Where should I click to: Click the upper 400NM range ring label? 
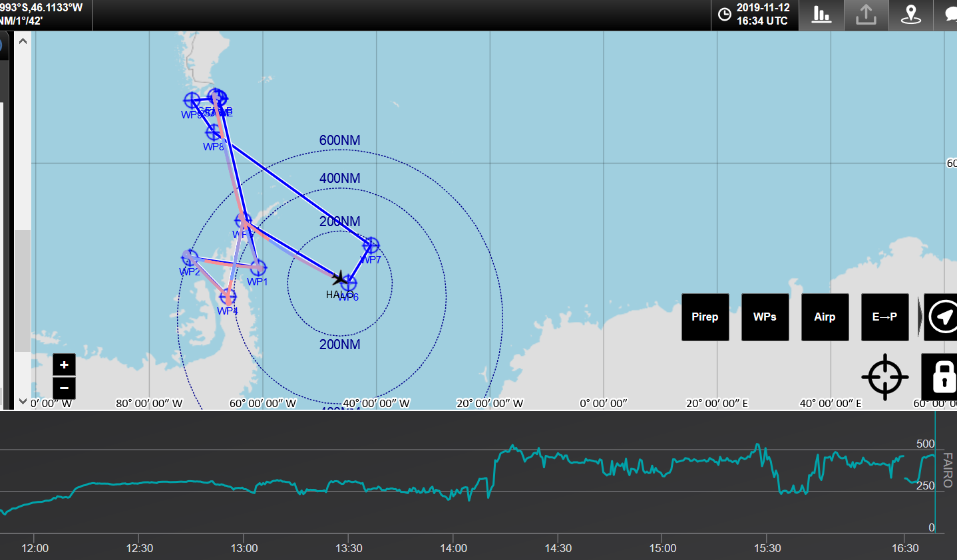[339, 178]
